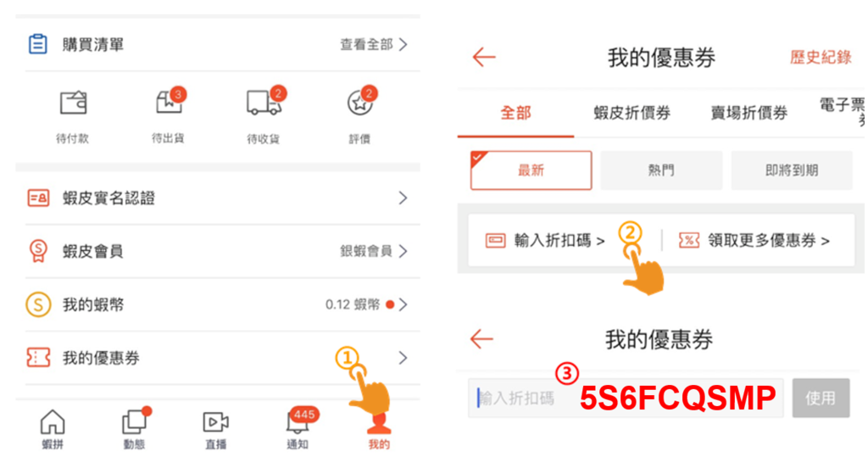Select the 熱門 sort option

click(661, 170)
